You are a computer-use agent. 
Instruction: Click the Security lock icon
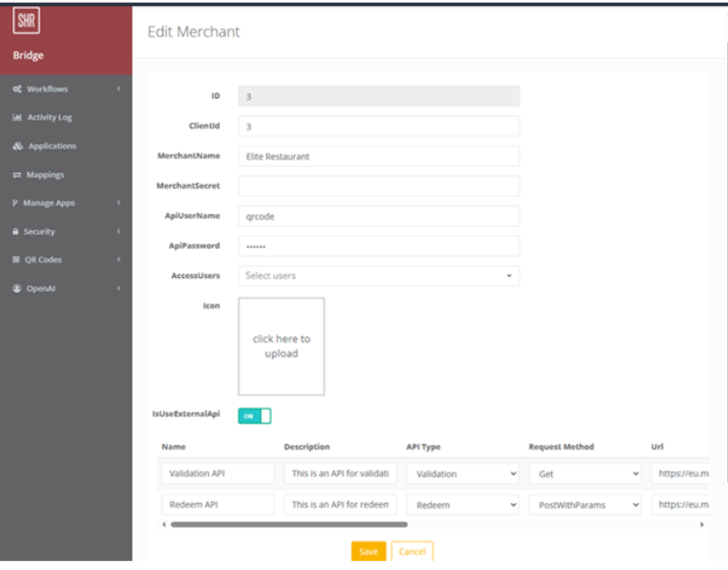coord(16,231)
